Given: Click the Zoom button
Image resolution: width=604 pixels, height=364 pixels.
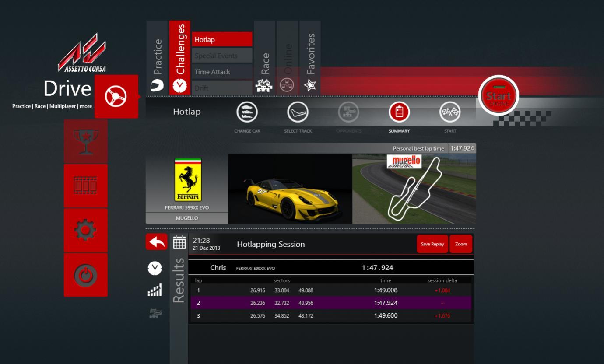Looking at the screenshot, I should [x=461, y=244].
